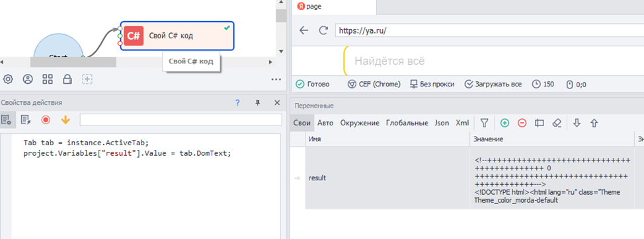Clear variables with the eraser icon
644x239 pixels.
(557, 123)
